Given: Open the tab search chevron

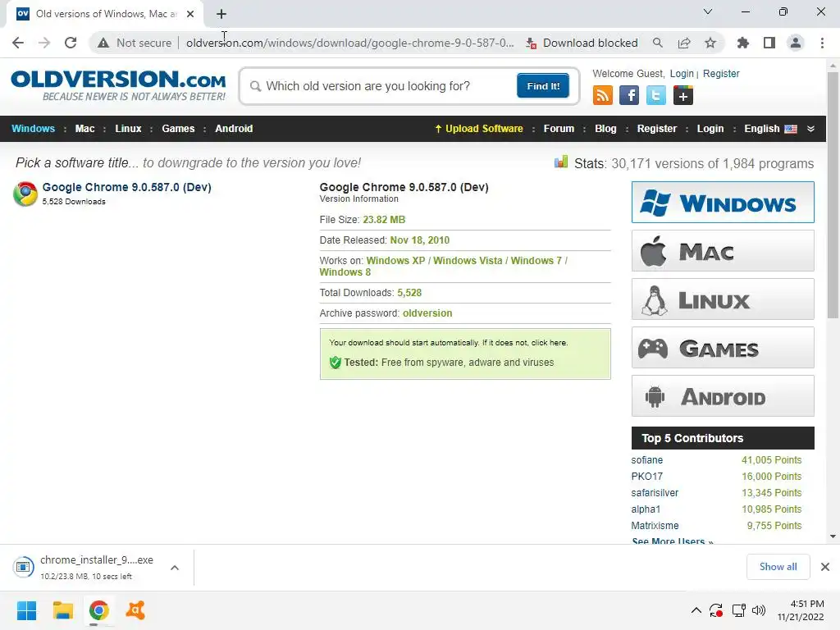Looking at the screenshot, I should tap(708, 11).
